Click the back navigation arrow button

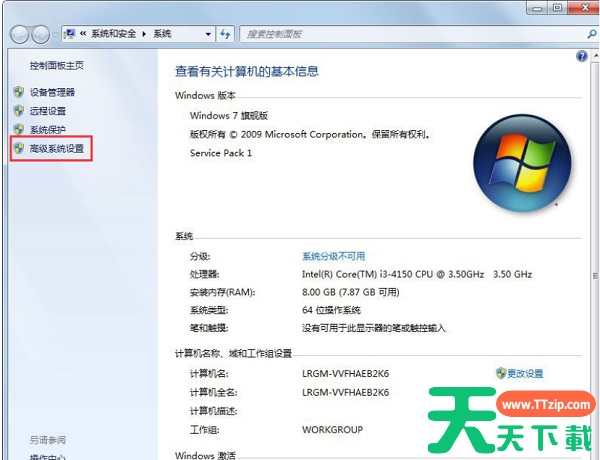coord(20,33)
